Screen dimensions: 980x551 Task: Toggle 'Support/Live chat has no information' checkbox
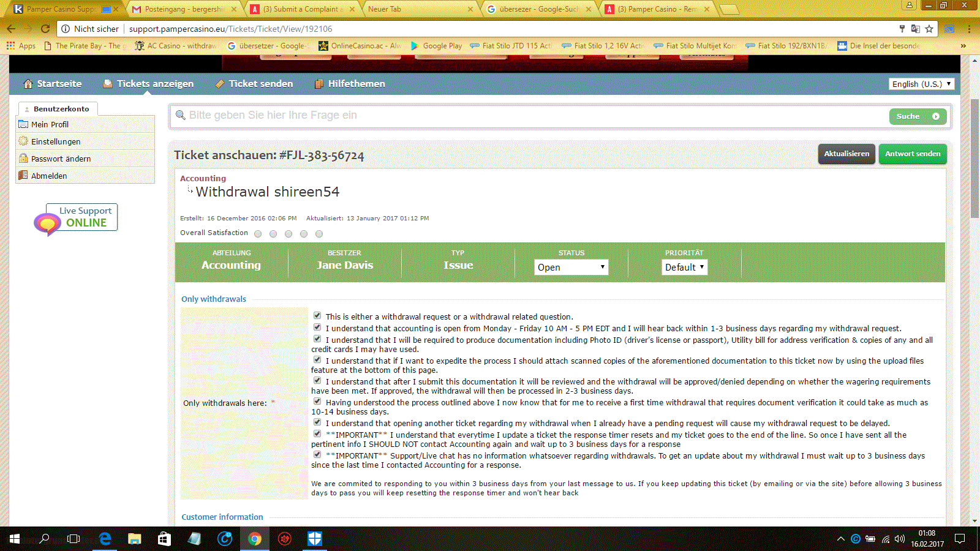pos(317,455)
